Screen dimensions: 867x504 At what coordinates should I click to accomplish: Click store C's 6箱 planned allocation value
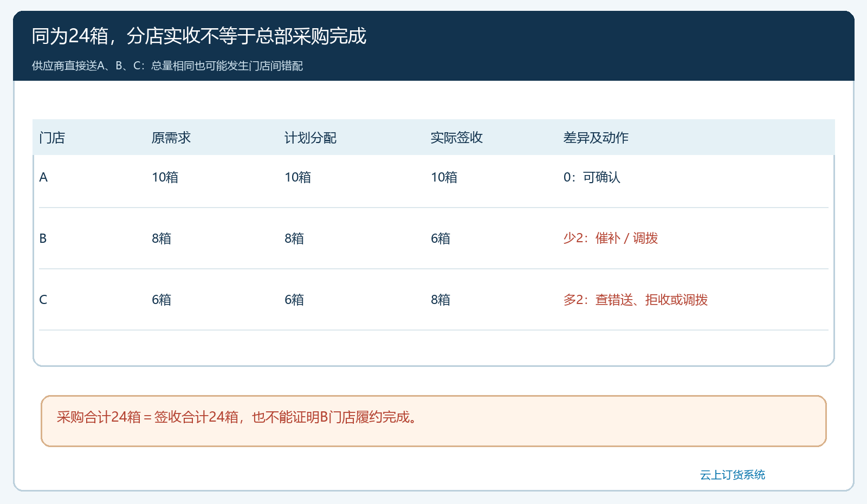click(x=294, y=300)
